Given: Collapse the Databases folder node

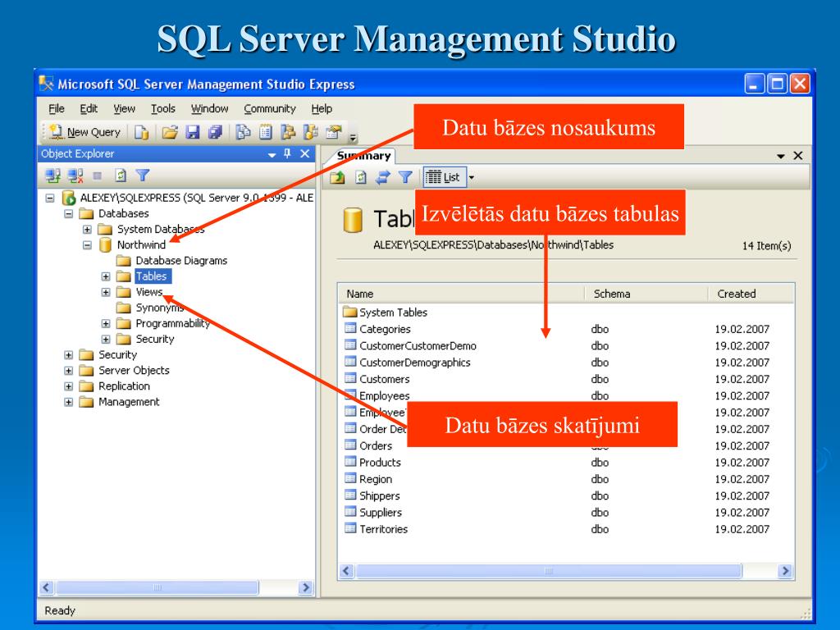Looking at the screenshot, I should point(69,214).
